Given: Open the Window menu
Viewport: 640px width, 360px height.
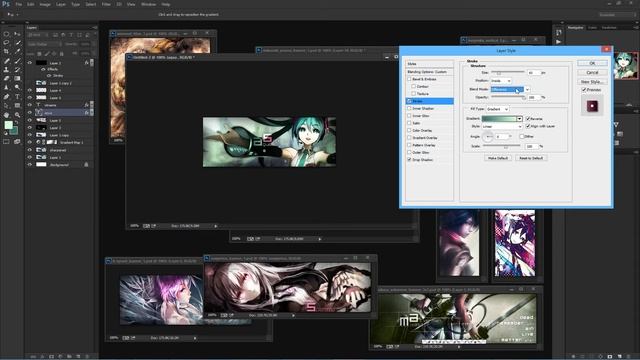Looking at the screenshot, I should coord(148,4).
